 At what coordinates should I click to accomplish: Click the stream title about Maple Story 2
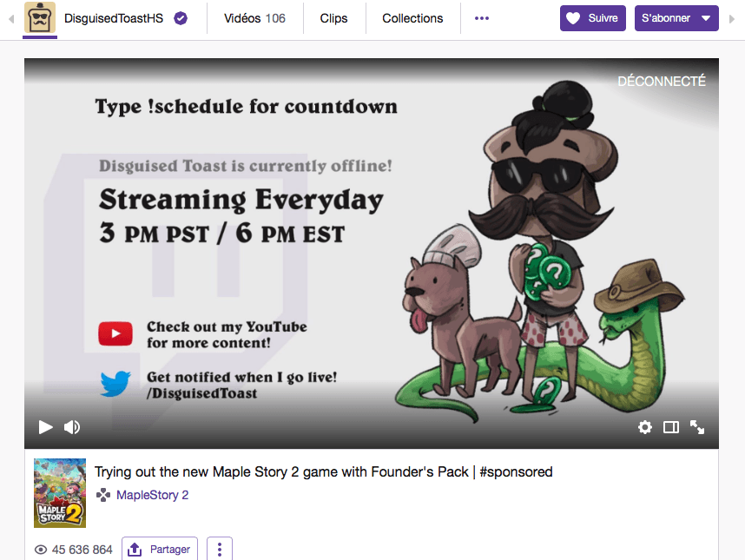(324, 471)
